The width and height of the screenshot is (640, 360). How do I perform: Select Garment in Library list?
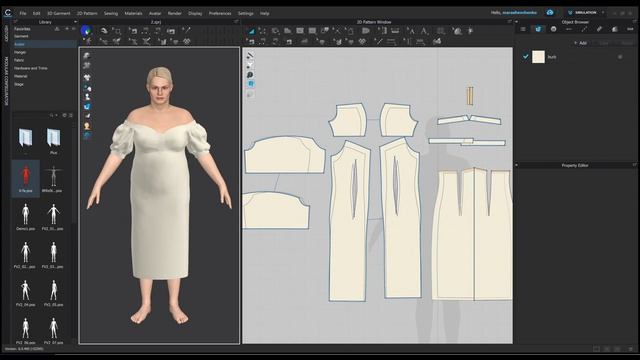coord(21,36)
